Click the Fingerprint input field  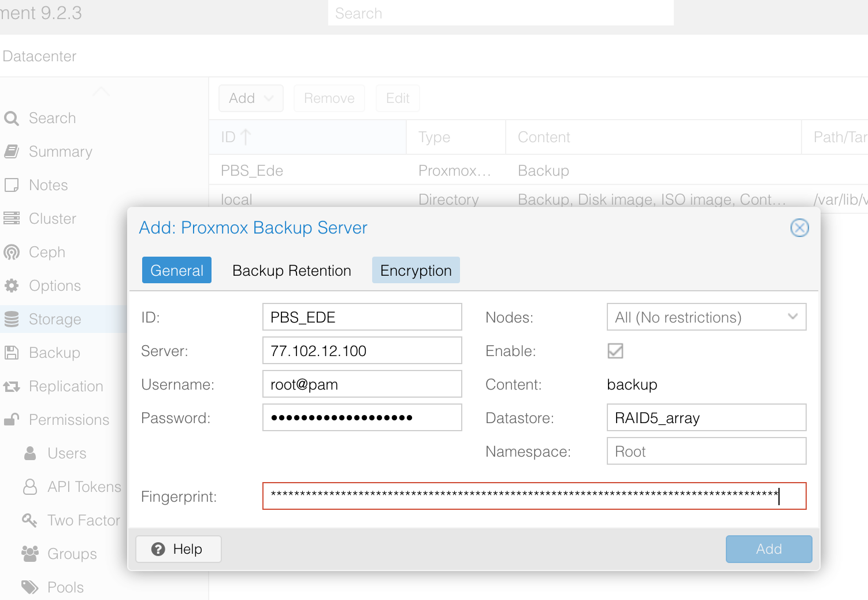click(535, 497)
